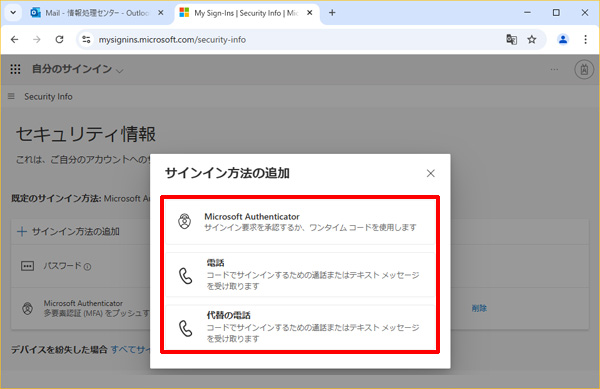Viewport: 600px width, 389px height.
Task: Go forward in browser history
Action: (37, 39)
